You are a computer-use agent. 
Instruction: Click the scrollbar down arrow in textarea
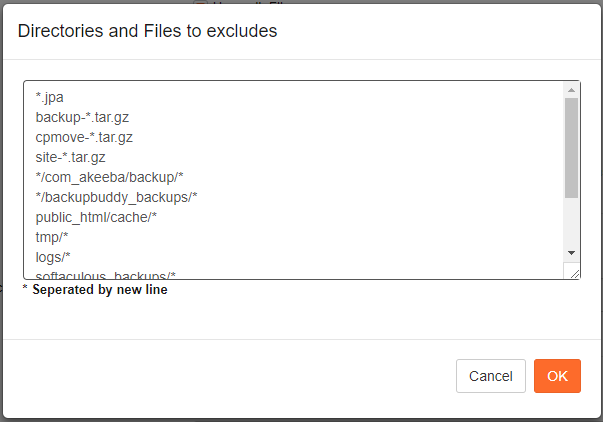571,253
